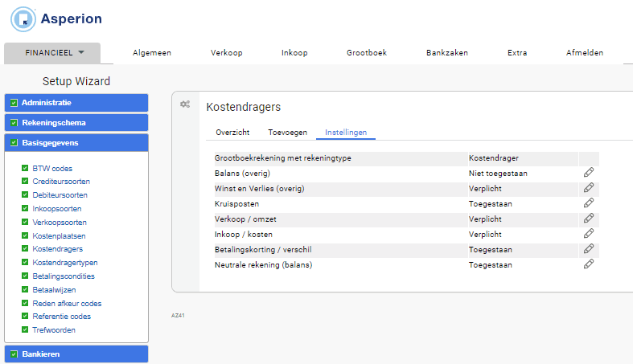Toggle the BTW codes checkbox
Viewport: 633px width, 364px height.
(x=25, y=168)
